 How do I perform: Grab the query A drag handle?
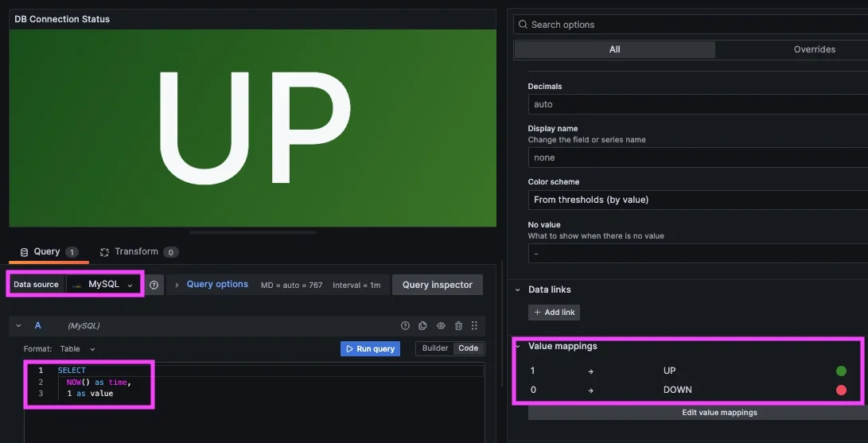point(474,326)
